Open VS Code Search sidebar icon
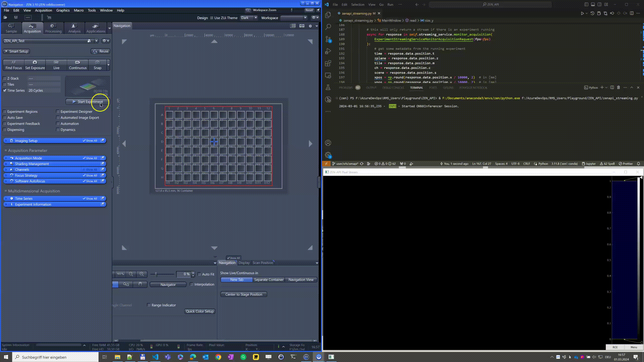The height and width of the screenshot is (362, 644). coord(328,27)
